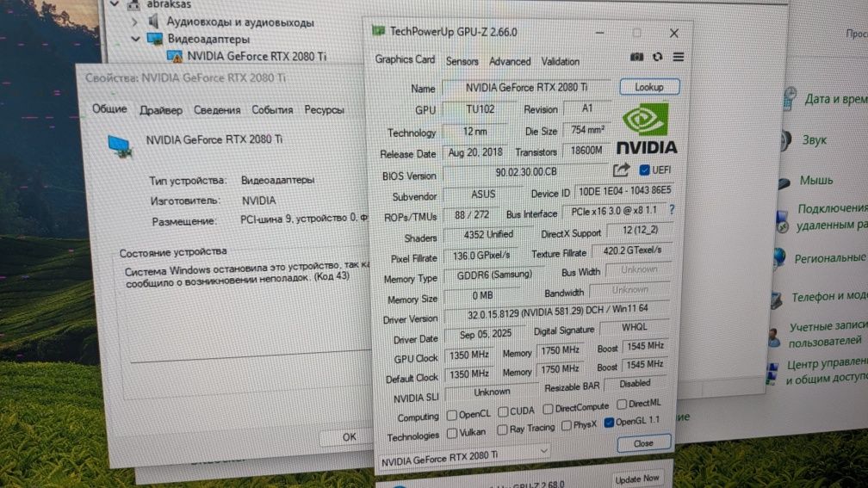Toggle the Vulkan checkbox
The height and width of the screenshot is (488, 868).
[x=452, y=433]
